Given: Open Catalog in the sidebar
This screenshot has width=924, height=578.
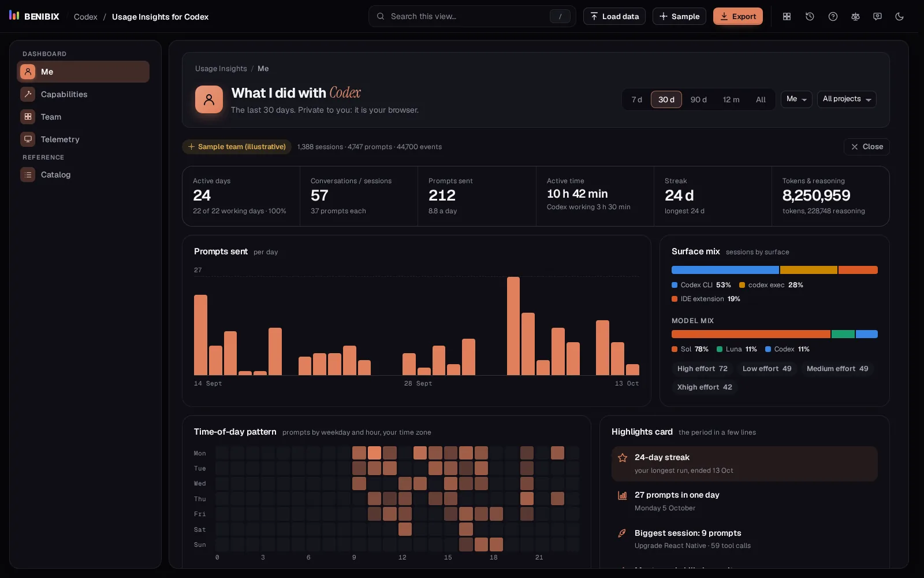Looking at the screenshot, I should tap(83, 175).
